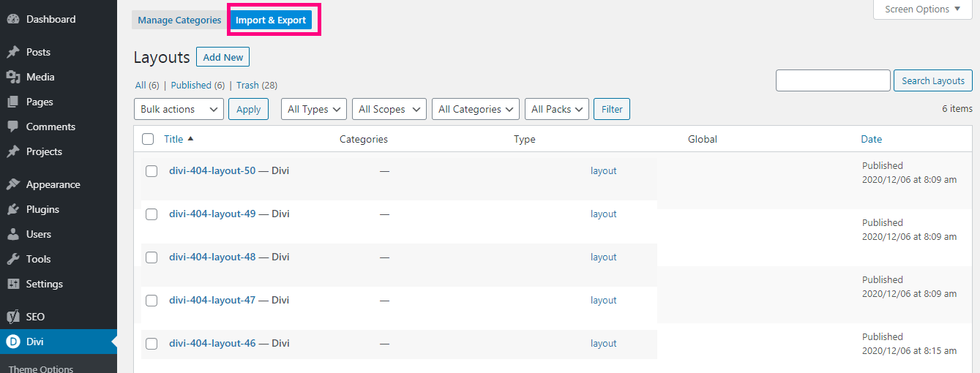Click type 'layout' link for divi-404-layout-47

tap(604, 300)
